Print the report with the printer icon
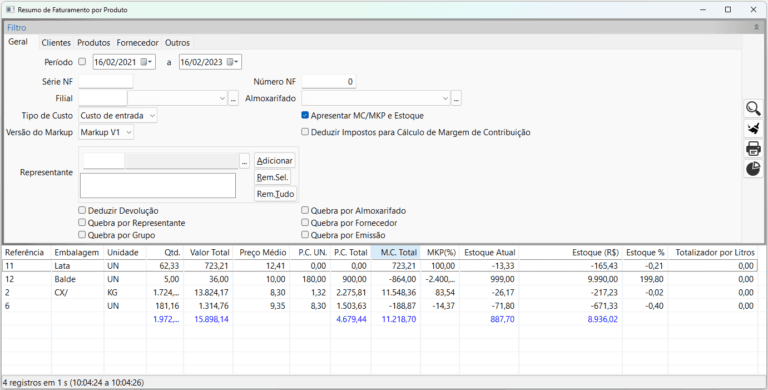 click(753, 148)
